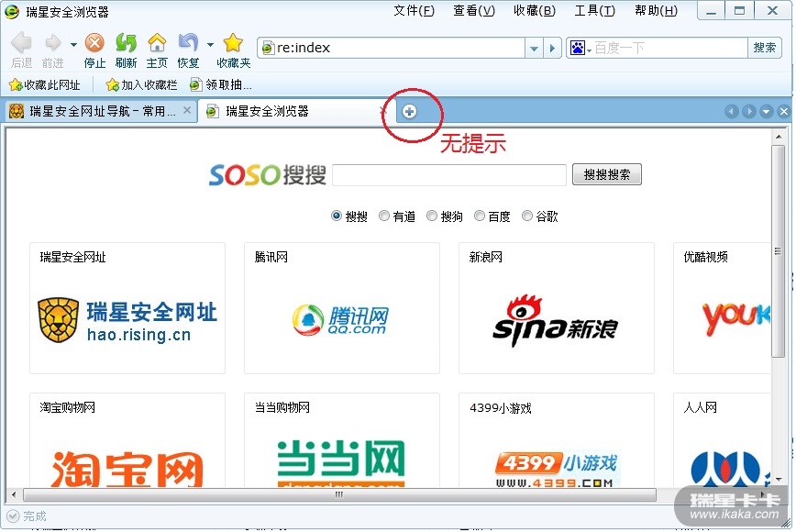Select the 谷歌 radio button
This screenshot has width=796, height=532.
(527, 216)
